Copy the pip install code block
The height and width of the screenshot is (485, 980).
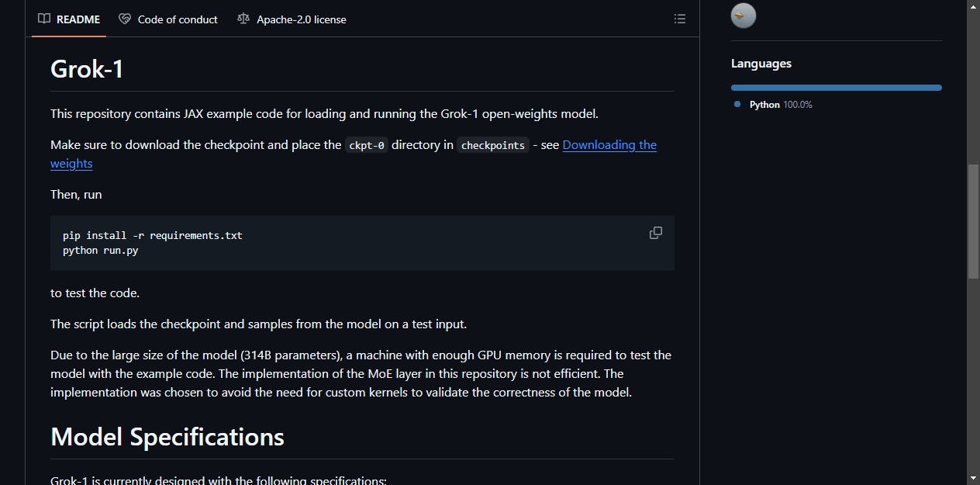(656, 233)
